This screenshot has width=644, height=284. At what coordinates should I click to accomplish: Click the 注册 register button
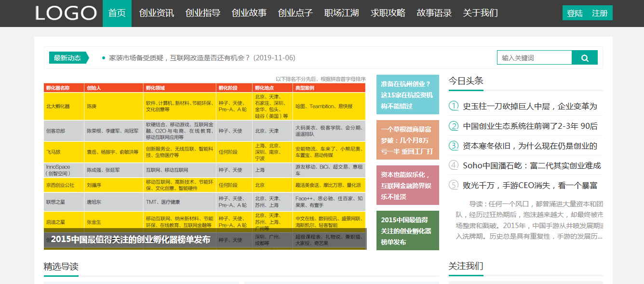[x=600, y=13]
